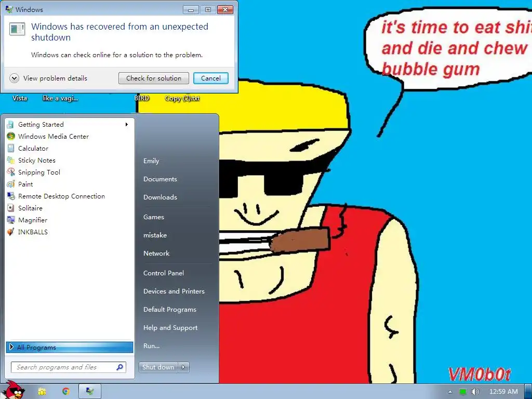Open Help and Support
The image size is (532, 399).
[170, 328]
